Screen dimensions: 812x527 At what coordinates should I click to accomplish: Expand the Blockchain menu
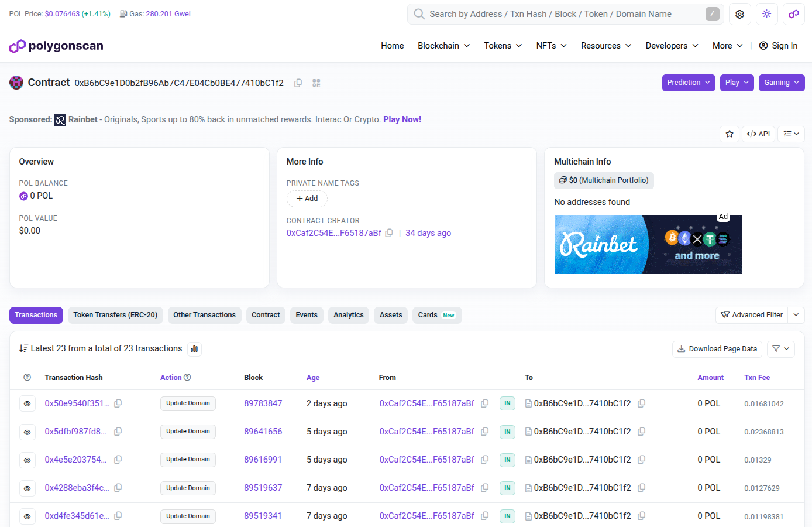(443, 46)
